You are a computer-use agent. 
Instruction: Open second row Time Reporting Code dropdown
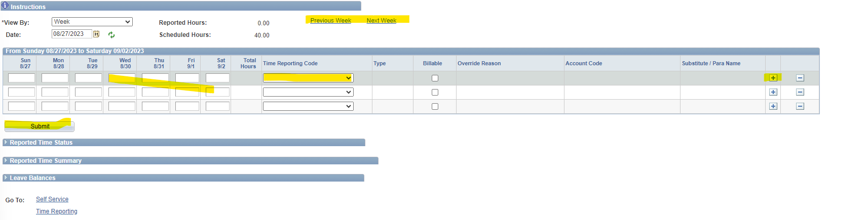point(308,92)
